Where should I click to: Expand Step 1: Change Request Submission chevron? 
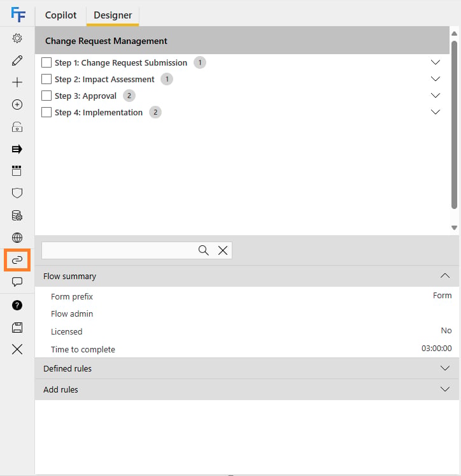(x=436, y=62)
